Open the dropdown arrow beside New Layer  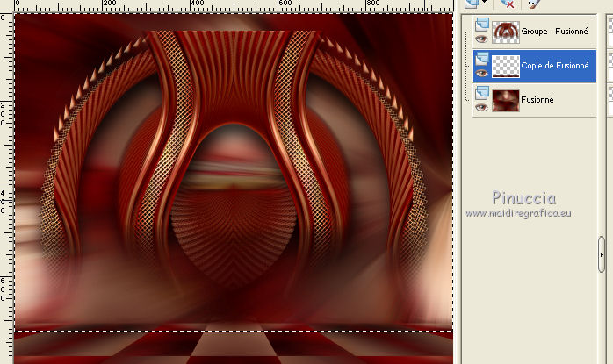coord(485,2)
